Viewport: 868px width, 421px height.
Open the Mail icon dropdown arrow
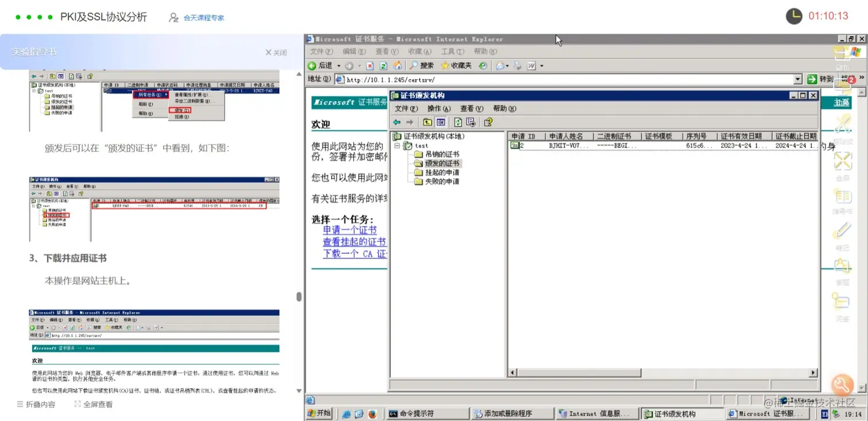(507, 66)
